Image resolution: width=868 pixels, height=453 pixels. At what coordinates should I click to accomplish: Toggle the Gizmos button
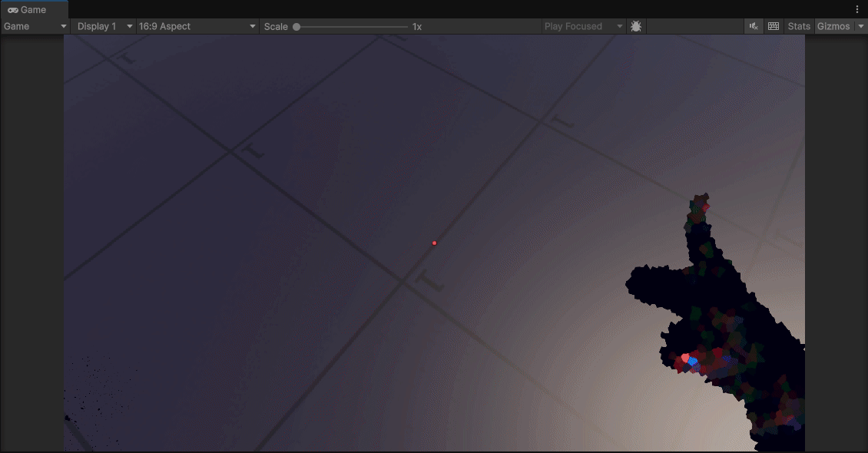click(833, 26)
